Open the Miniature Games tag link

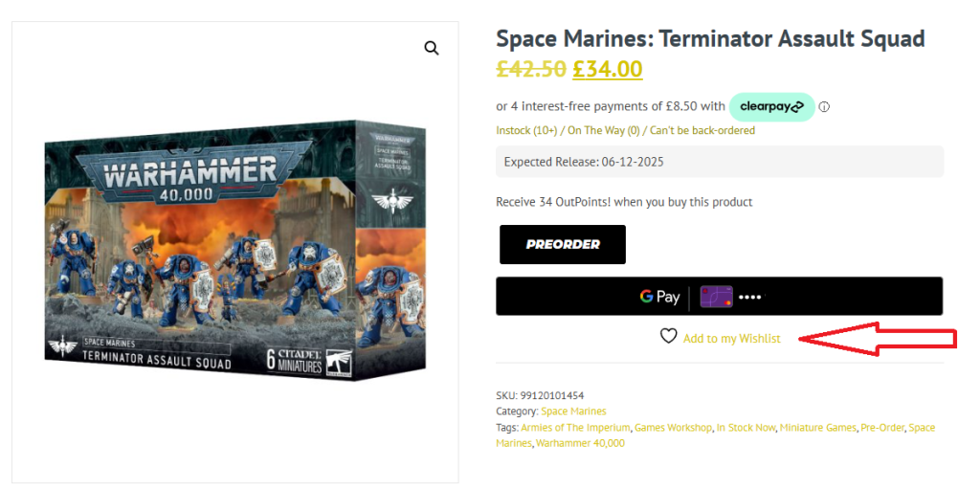tap(817, 428)
